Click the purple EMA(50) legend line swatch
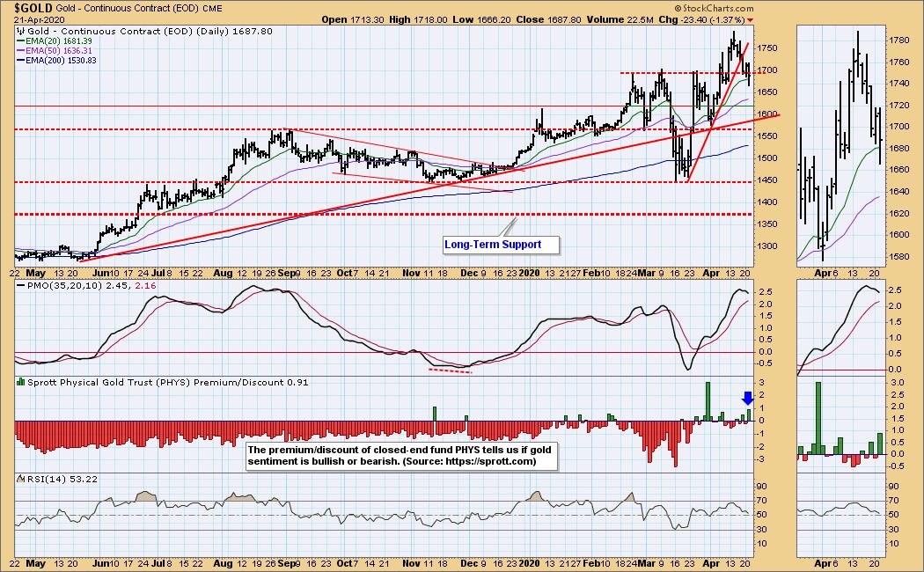The width and height of the screenshot is (924, 572). point(21,51)
